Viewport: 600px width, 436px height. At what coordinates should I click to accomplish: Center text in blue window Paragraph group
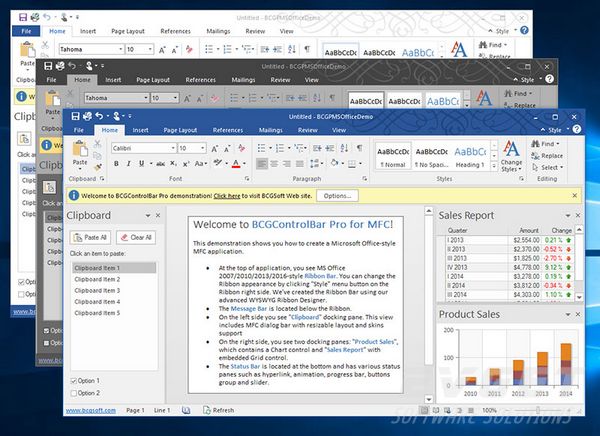click(274, 164)
